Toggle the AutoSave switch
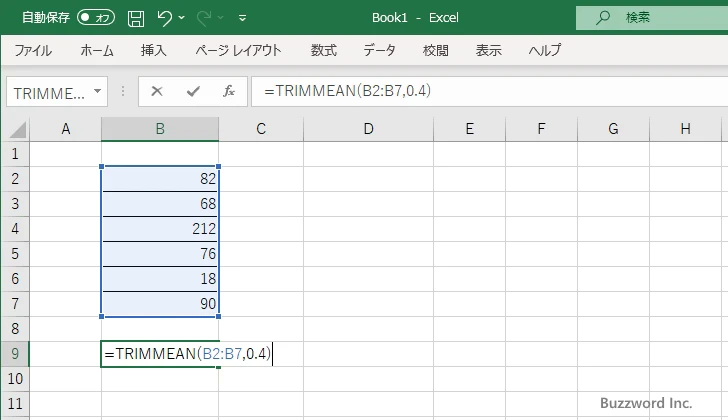Screen dimensions: 728x420 click(x=96, y=18)
